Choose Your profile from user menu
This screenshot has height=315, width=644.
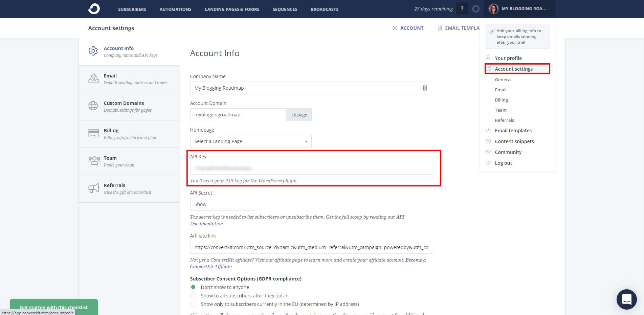pyautogui.click(x=508, y=58)
